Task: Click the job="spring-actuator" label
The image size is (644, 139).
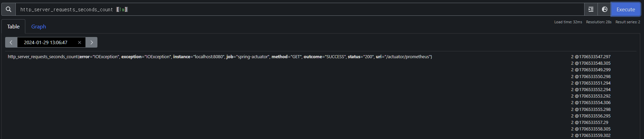Action: [247, 57]
